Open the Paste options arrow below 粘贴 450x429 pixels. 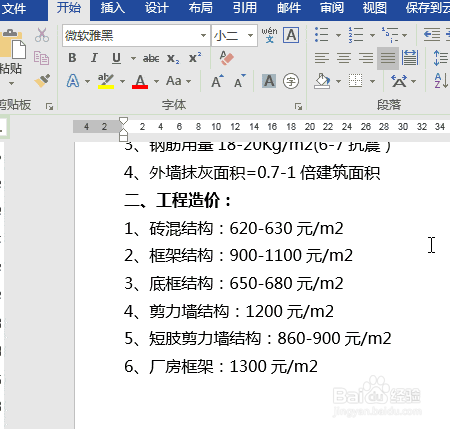11,83
